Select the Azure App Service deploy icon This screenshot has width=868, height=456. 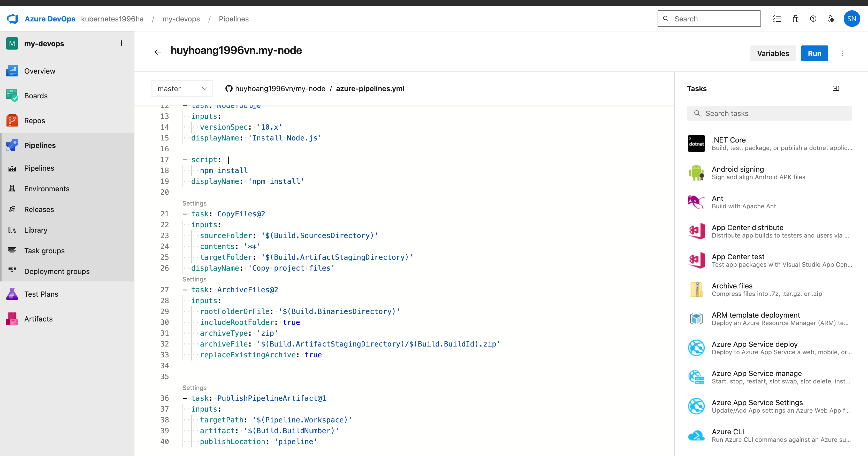tap(696, 348)
